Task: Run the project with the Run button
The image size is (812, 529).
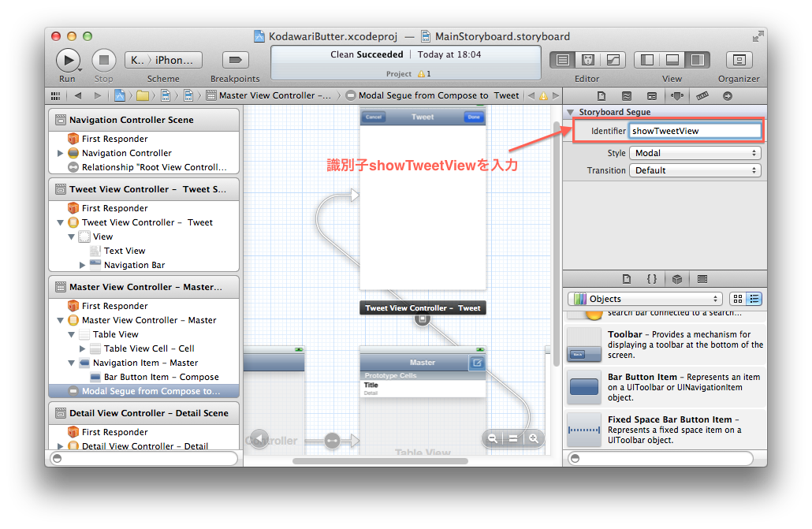Action: point(68,60)
